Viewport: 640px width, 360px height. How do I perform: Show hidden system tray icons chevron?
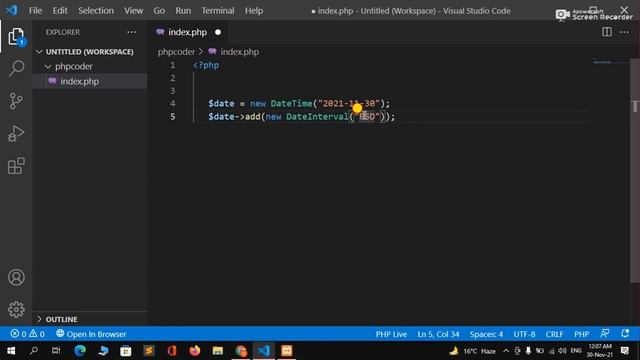[506, 351]
